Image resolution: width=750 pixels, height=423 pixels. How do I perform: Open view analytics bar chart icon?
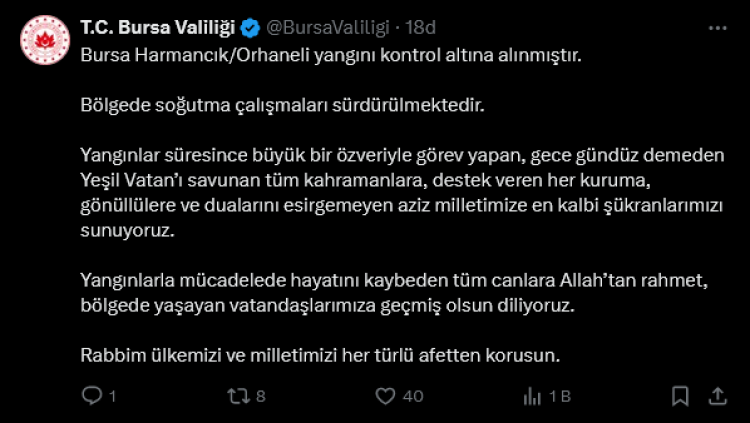[x=532, y=397]
